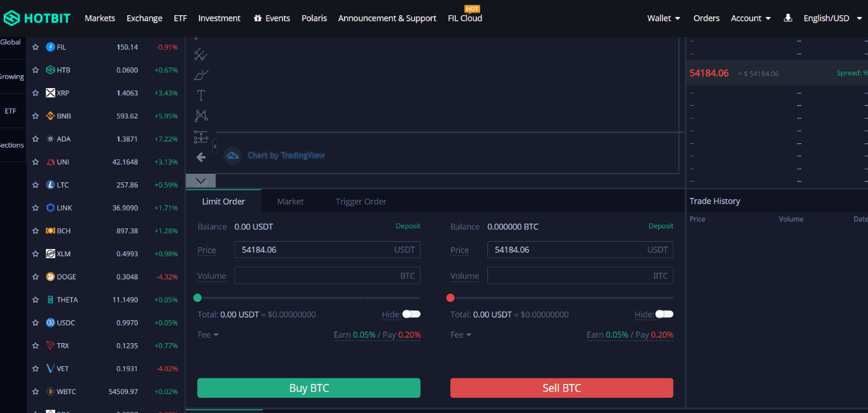Viewport: 868px width, 413px height.
Task: Click the DOGE coin icon
Action: [x=50, y=277]
